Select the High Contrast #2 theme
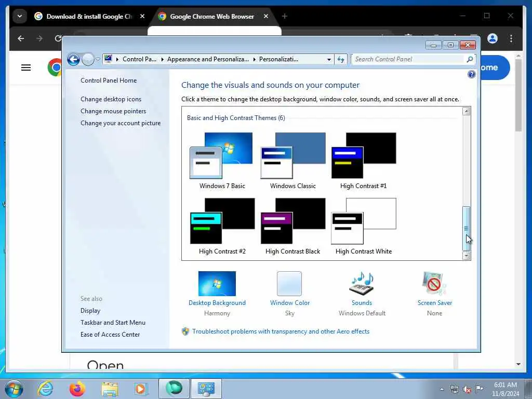Viewport: 532px width, 399px height. [x=222, y=227]
